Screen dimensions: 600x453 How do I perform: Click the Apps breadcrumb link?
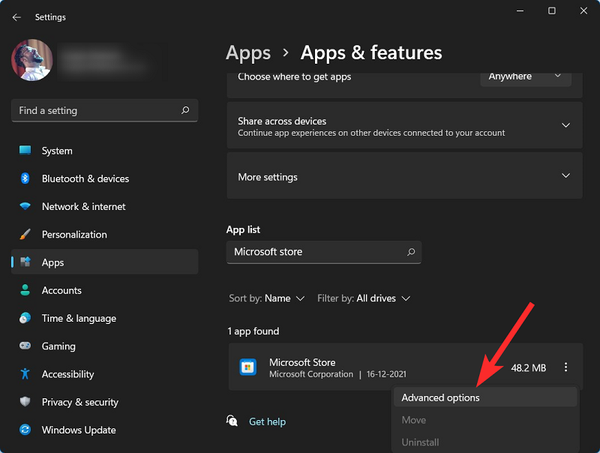[x=248, y=53]
